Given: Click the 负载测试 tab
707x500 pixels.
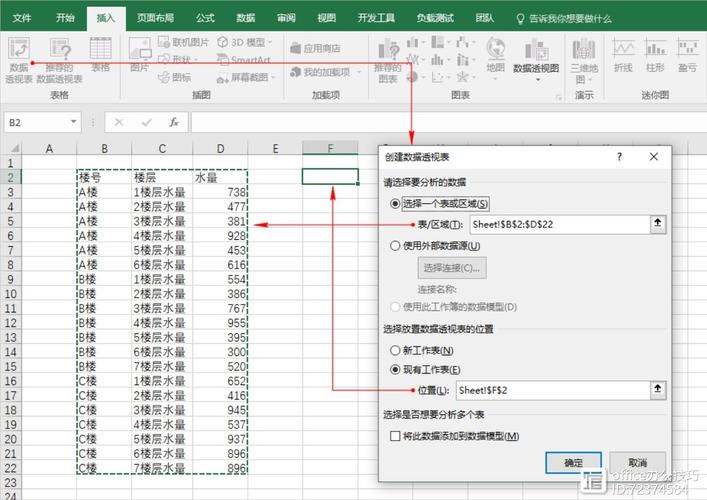Looking at the screenshot, I should 435,18.
